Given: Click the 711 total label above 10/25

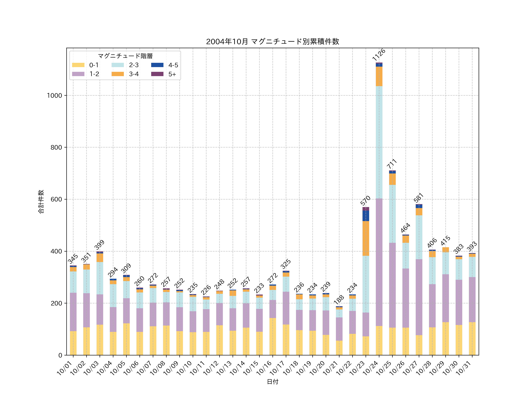Looking at the screenshot, I should pyautogui.click(x=392, y=164).
